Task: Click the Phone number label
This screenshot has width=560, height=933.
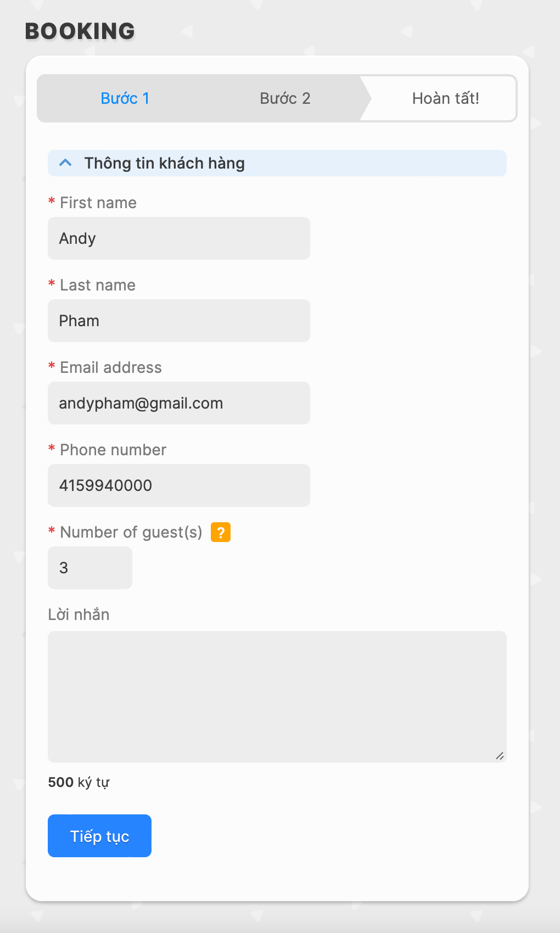Action: click(113, 450)
